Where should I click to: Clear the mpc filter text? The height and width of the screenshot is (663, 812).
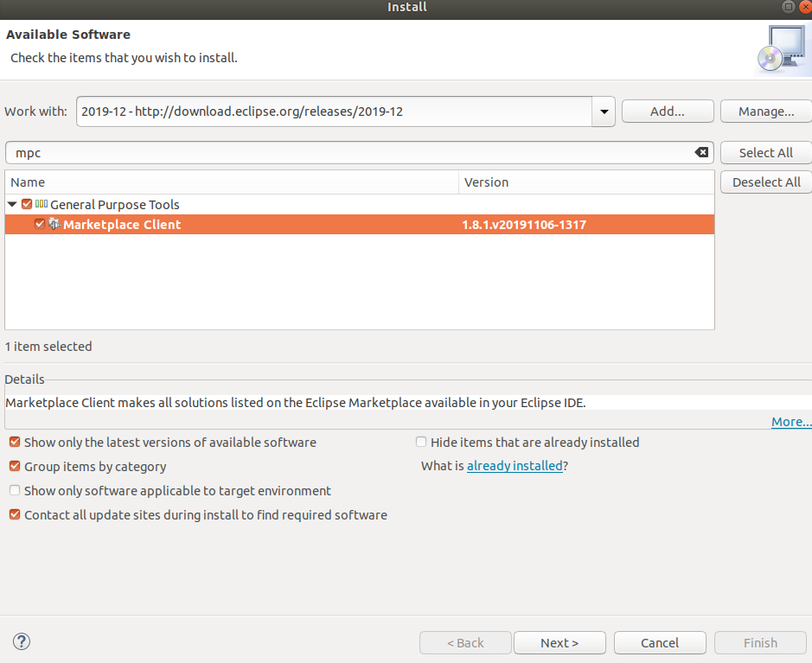click(700, 152)
